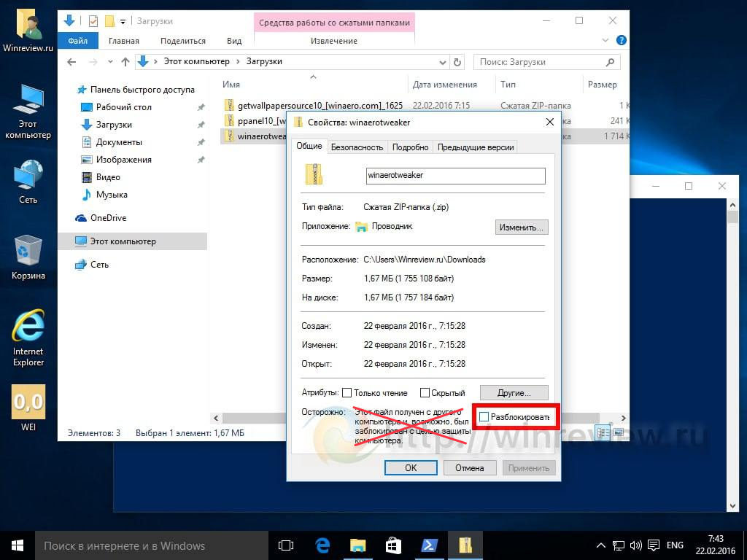The height and width of the screenshot is (560, 747).
Task: Open the address bar history dropdown
Action: [443, 62]
